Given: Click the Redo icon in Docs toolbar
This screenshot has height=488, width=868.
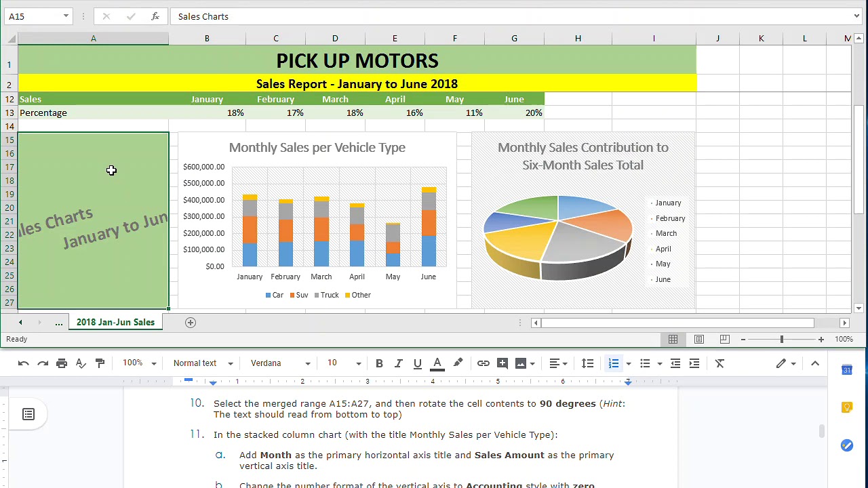Looking at the screenshot, I should (43, 363).
